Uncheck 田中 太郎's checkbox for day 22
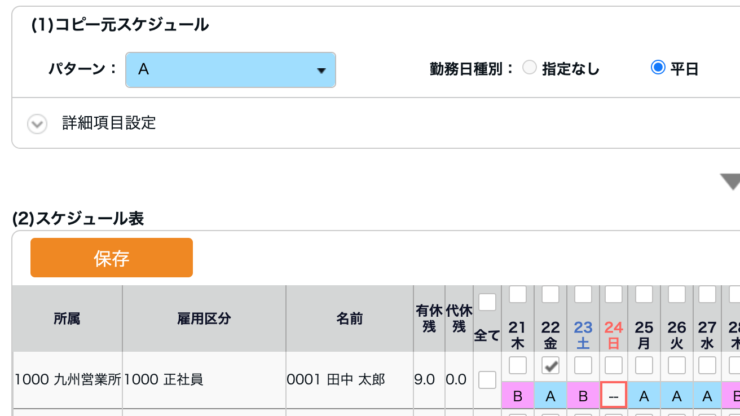Viewport: 740px width, 416px height. click(550, 365)
